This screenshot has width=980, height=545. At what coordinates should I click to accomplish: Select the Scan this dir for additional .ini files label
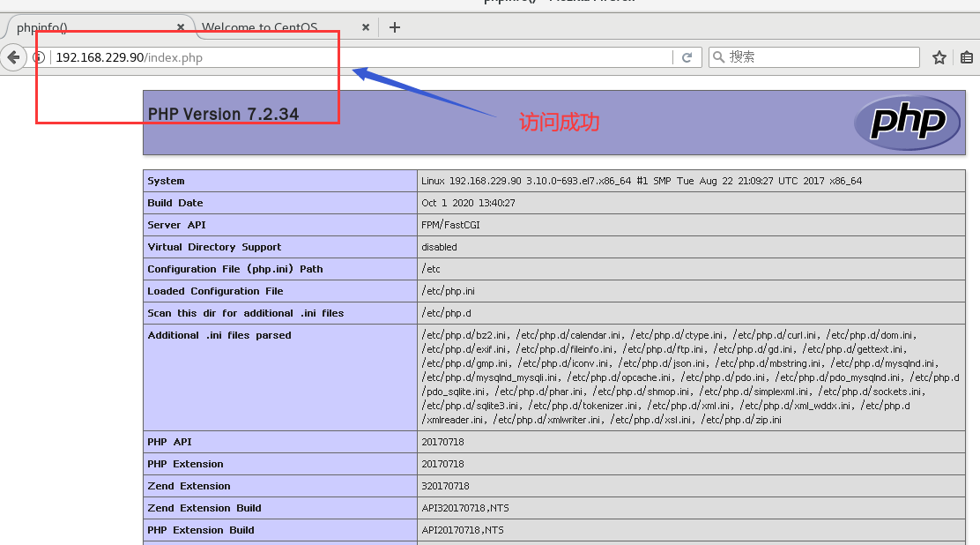(246, 313)
